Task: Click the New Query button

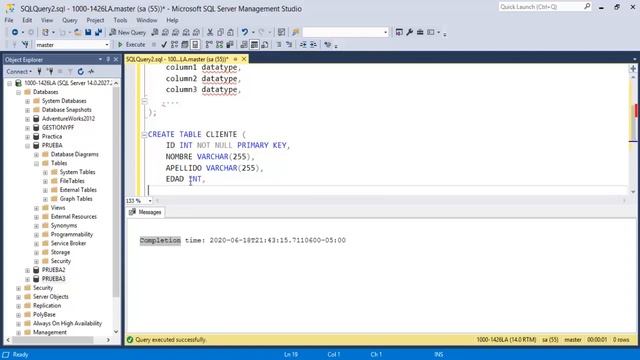Action: point(128,32)
